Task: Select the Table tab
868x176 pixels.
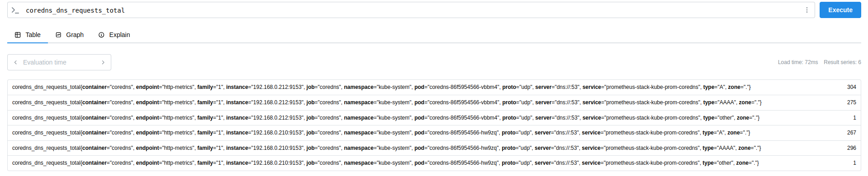Action: [x=28, y=35]
